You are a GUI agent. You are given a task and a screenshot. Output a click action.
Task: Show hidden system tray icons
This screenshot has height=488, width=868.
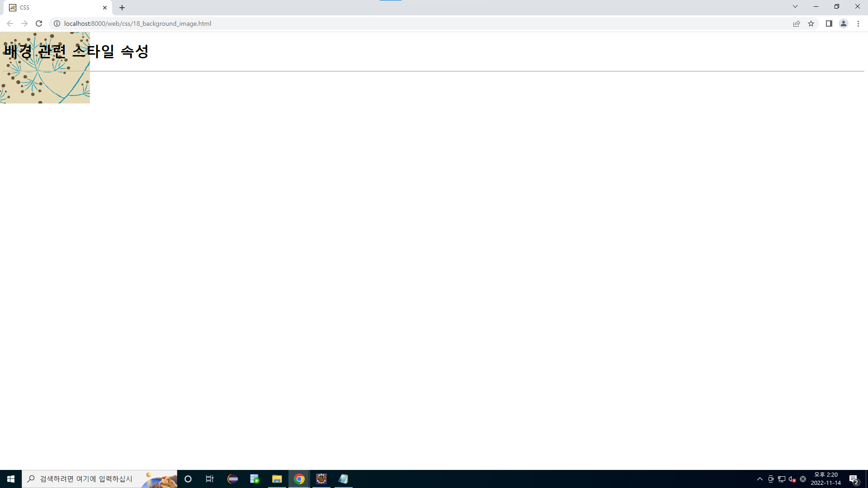[x=760, y=479]
